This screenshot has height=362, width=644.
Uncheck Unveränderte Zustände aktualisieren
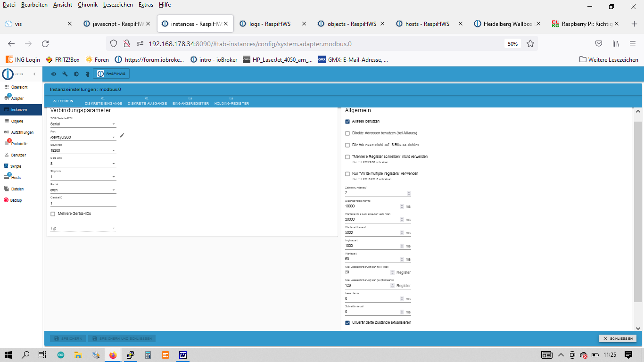point(347,323)
